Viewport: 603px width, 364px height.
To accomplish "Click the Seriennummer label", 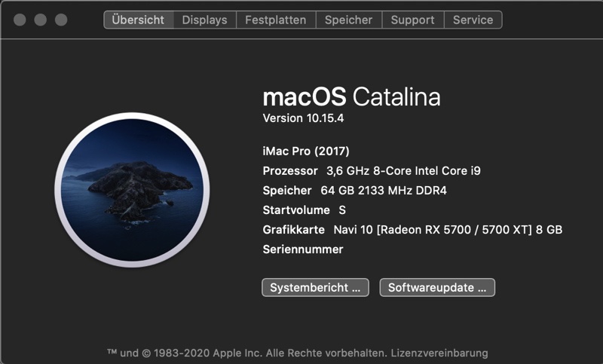I will [303, 249].
